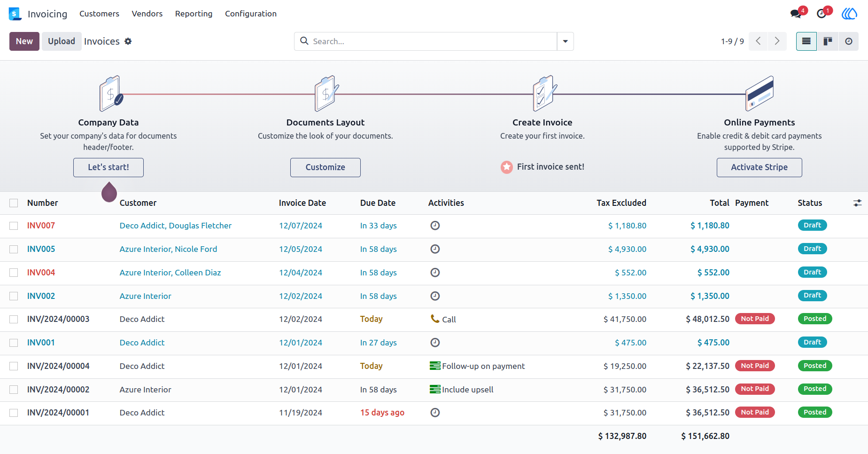Go to previous page of records

point(759,41)
